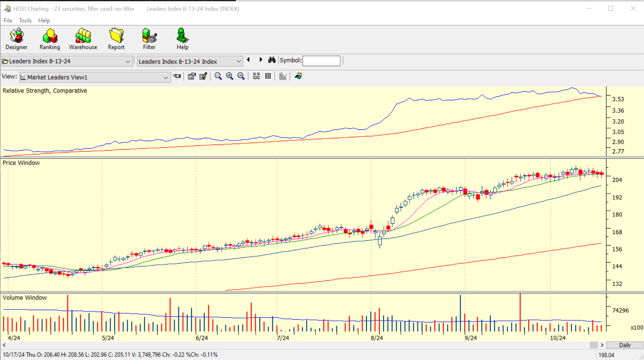This screenshot has width=644, height=360.
Task: Click the edit view pencil icon
Action: [203, 76]
